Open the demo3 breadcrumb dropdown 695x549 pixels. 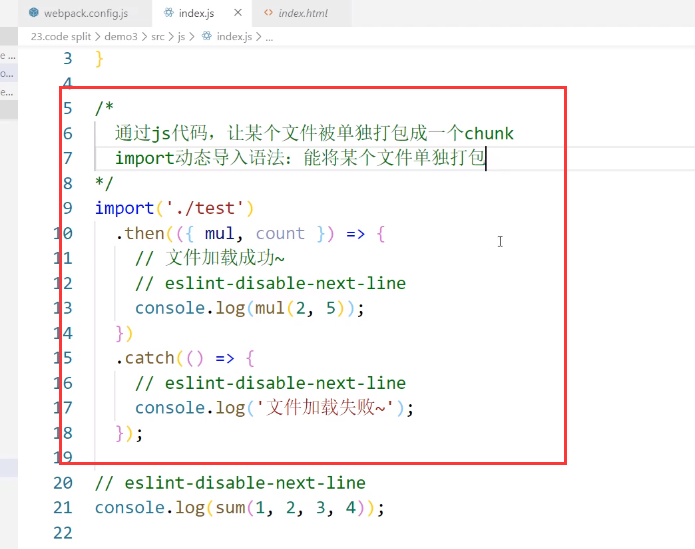[118, 36]
